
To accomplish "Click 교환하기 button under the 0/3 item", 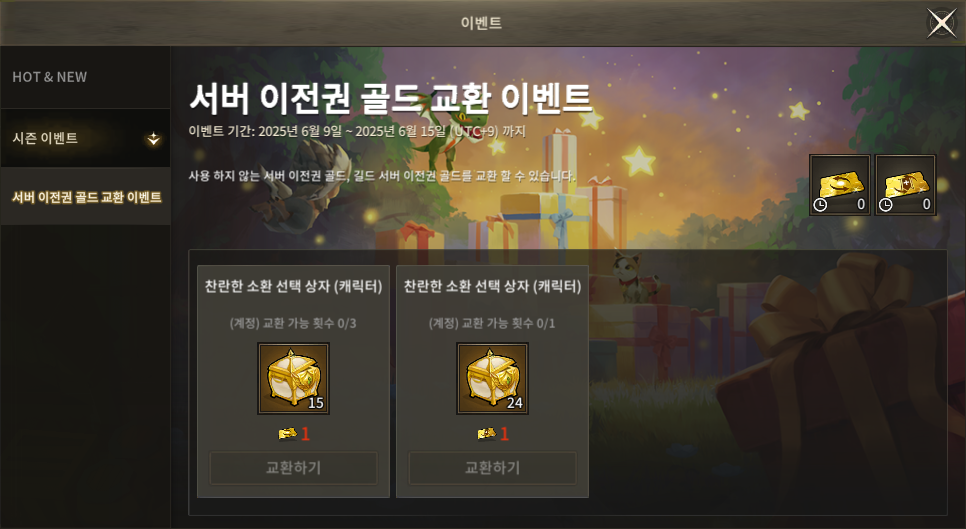I will [293, 468].
